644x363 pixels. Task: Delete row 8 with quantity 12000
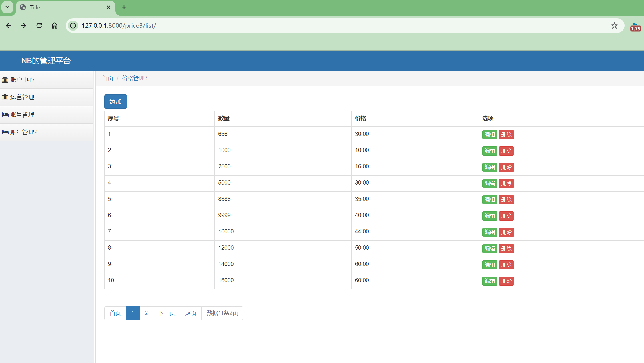pos(506,249)
